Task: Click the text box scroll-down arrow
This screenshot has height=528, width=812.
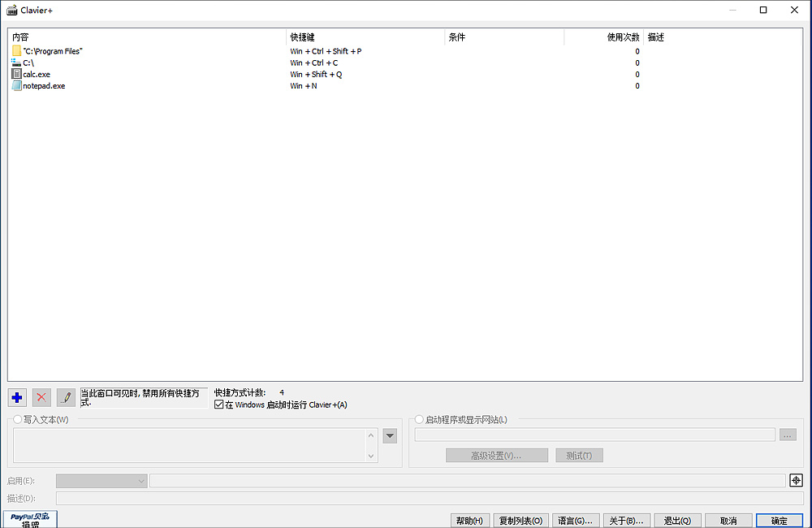Action: pyautogui.click(x=371, y=456)
